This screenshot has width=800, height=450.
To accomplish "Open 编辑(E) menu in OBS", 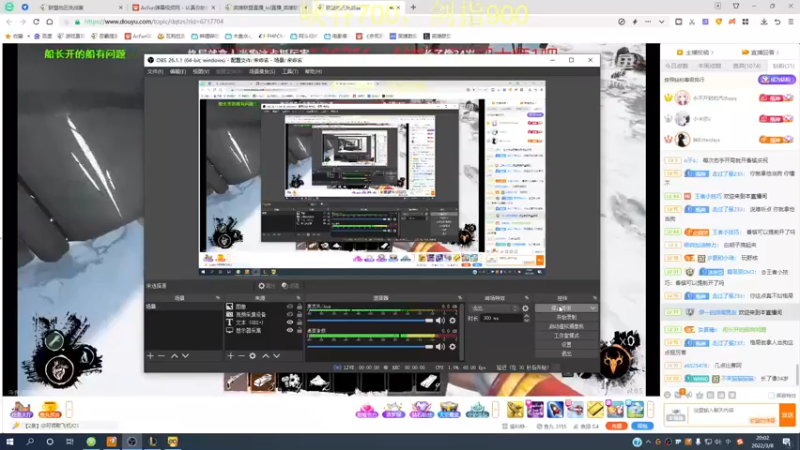I will pyautogui.click(x=178, y=71).
